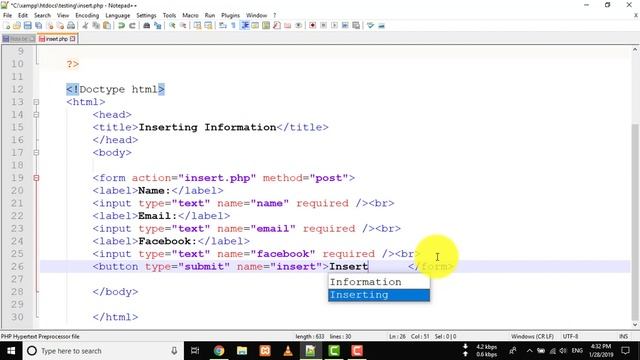Place the cursor on line 15 title text
Viewport: 640px width, 360px height.
(x=207, y=127)
